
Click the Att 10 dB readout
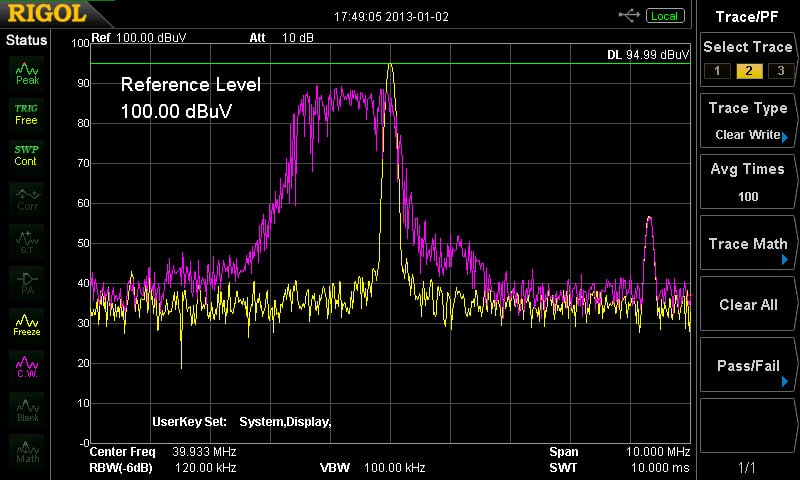tap(282, 38)
